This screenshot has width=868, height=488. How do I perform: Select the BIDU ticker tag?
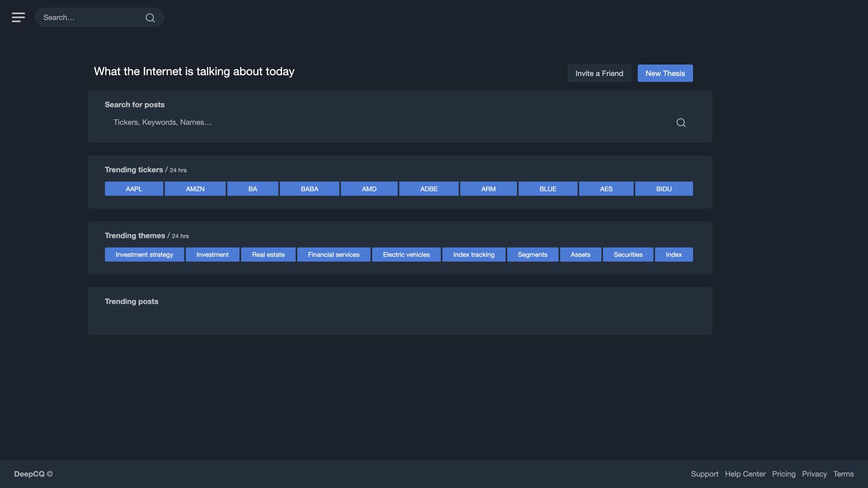point(664,189)
